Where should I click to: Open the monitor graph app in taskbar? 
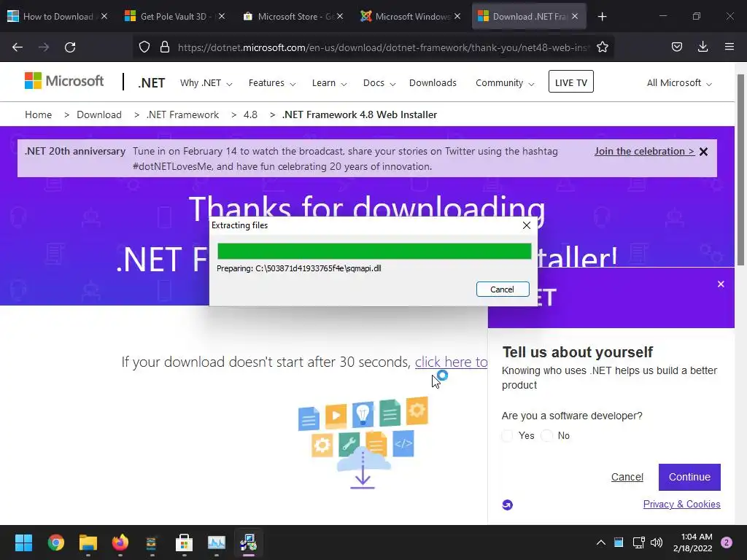click(216, 542)
